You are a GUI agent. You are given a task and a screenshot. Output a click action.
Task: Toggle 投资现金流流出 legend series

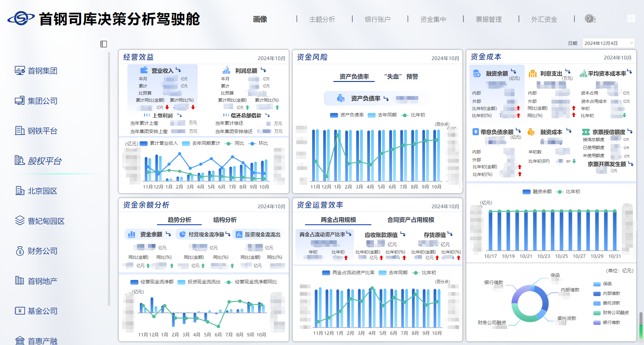(x=199, y=282)
